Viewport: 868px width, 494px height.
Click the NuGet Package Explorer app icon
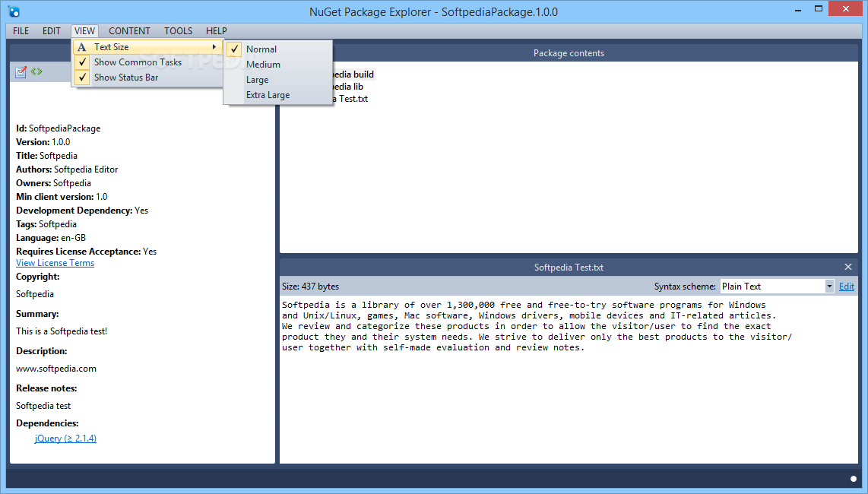(14, 11)
